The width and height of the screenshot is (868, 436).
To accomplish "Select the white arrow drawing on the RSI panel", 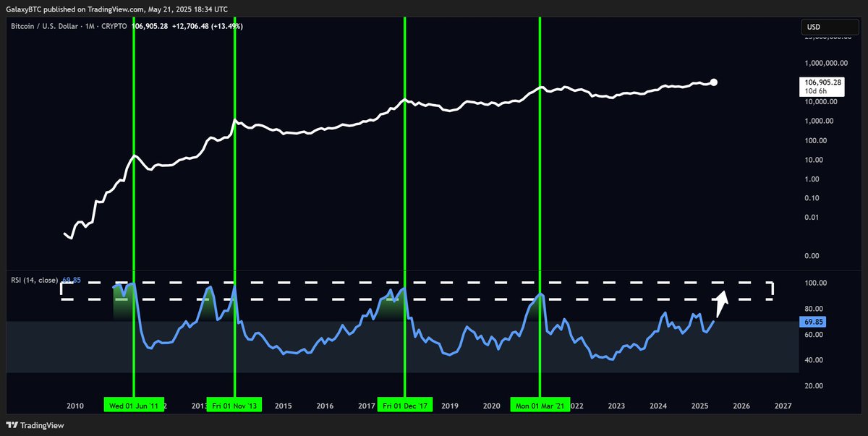I will tap(720, 304).
